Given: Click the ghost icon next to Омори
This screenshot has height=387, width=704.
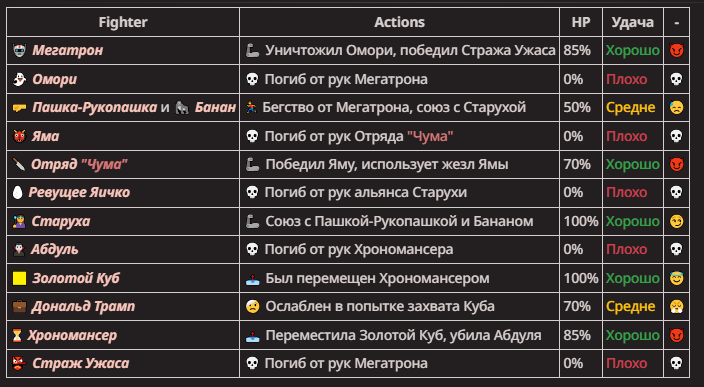Looking at the screenshot, I should 19,79.
